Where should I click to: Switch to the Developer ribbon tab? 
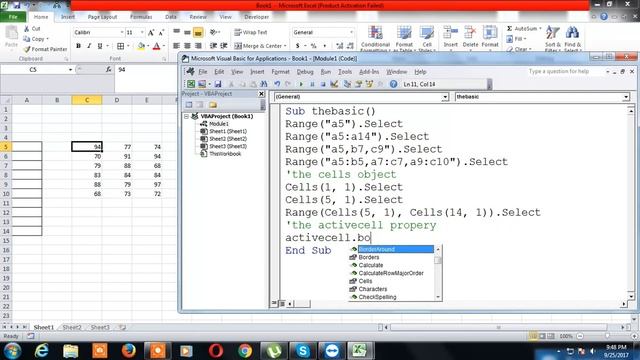pyautogui.click(x=256, y=17)
